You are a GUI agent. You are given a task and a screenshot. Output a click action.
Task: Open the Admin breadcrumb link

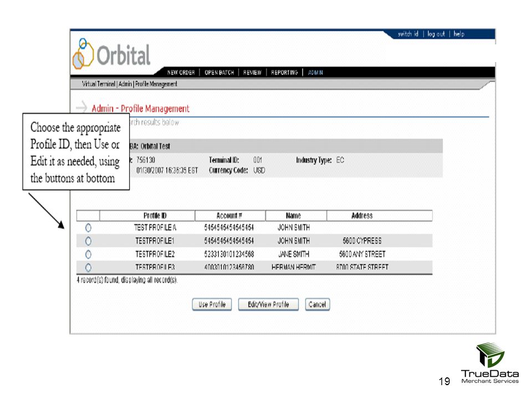tap(125, 84)
